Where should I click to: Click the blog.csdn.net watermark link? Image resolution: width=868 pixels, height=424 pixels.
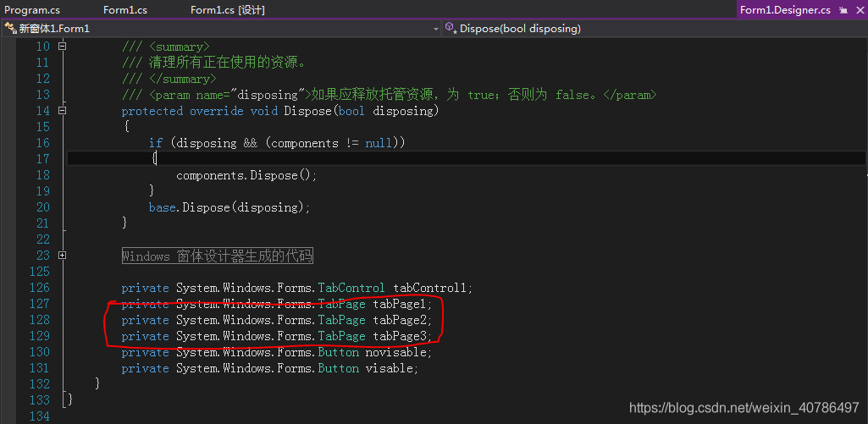744,408
